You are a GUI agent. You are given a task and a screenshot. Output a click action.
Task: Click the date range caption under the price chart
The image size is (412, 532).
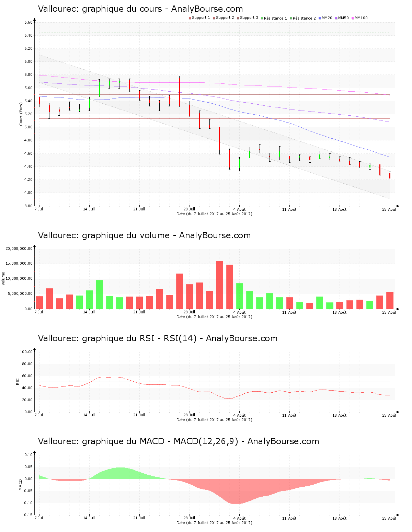(214, 214)
